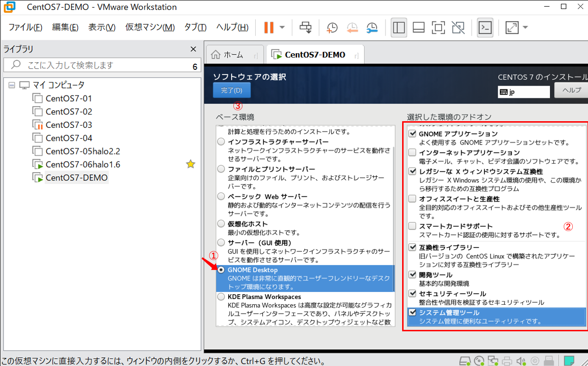
Task: Toggle the library sidebar view icon
Action: [399, 28]
